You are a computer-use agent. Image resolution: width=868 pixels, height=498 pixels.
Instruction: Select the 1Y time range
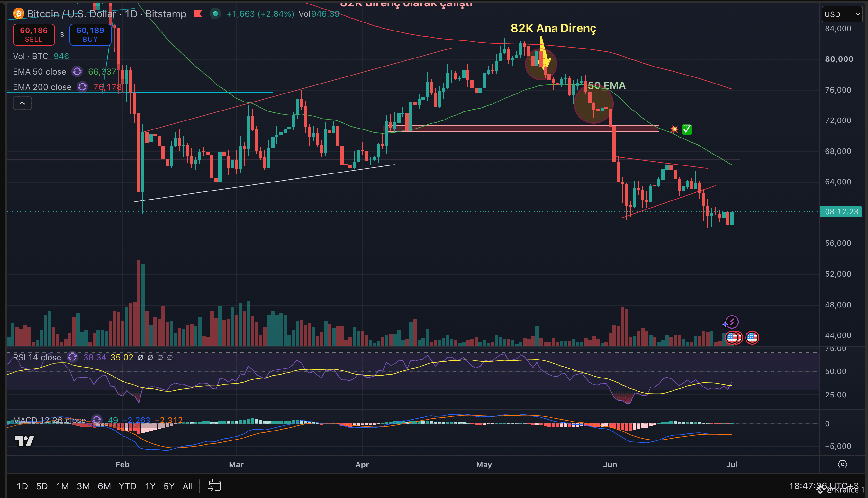click(150, 486)
